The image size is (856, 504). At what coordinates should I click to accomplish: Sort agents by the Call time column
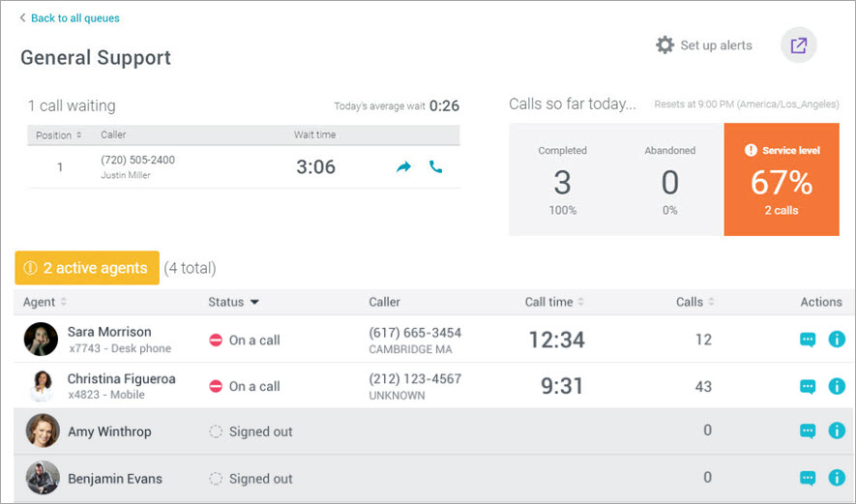554,302
